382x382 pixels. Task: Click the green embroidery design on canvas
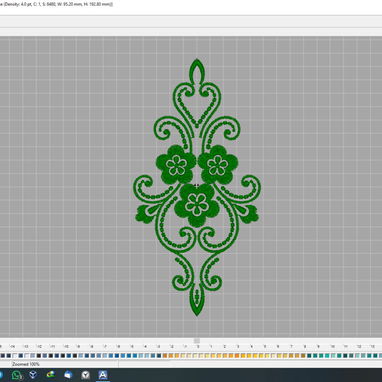coord(197,187)
